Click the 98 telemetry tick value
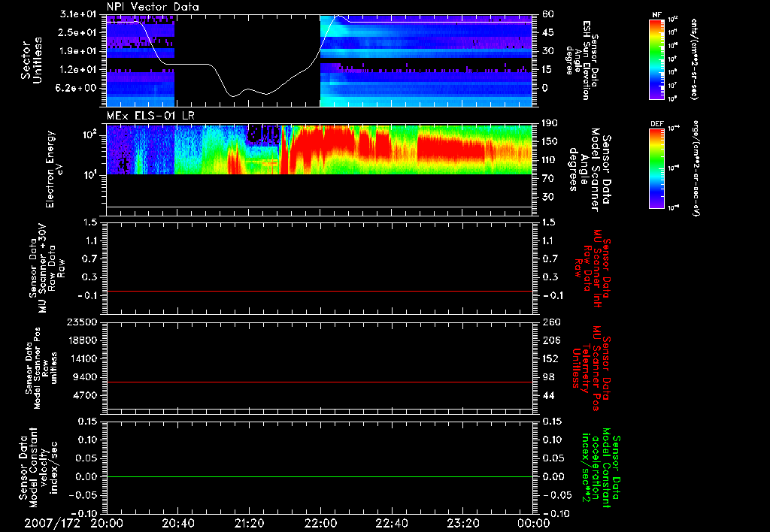The image size is (770, 532). pos(548,377)
